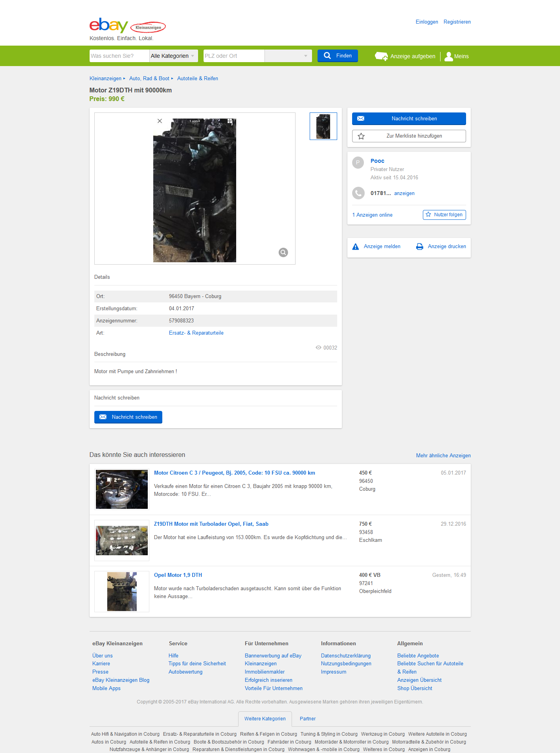Click the Meins profile icon

tap(449, 56)
